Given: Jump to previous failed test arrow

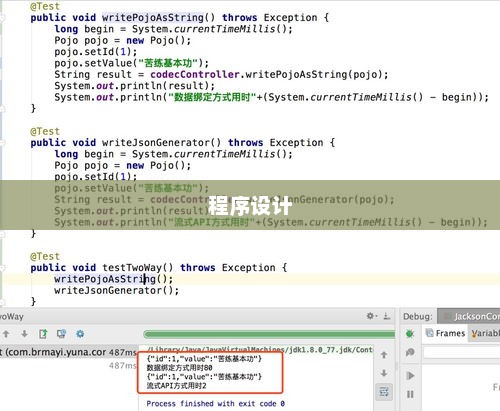Looking at the screenshot, I should [x=6, y=334].
